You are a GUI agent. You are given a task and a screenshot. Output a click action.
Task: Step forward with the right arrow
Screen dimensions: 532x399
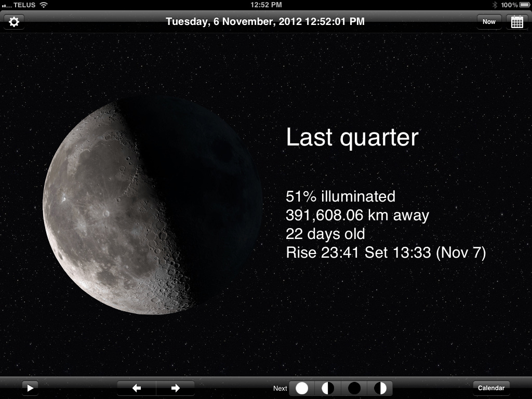coord(175,388)
